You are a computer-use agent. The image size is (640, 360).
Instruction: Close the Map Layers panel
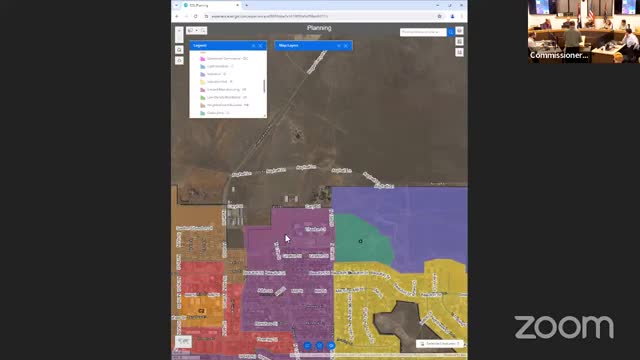[346, 46]
